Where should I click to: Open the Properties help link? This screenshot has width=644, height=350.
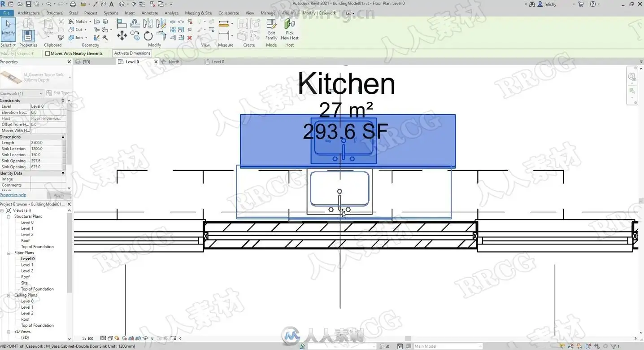(13, 195)
